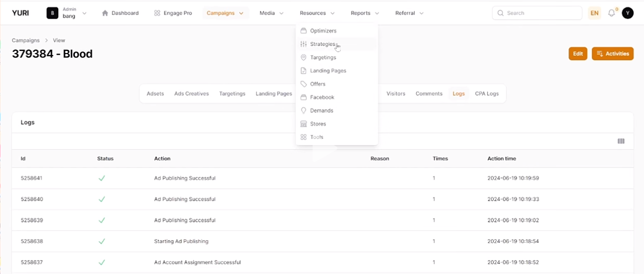This screenshot has width=644, height=274.
Task: Click the user avatar Y icon
Action: tap(627, 13)
